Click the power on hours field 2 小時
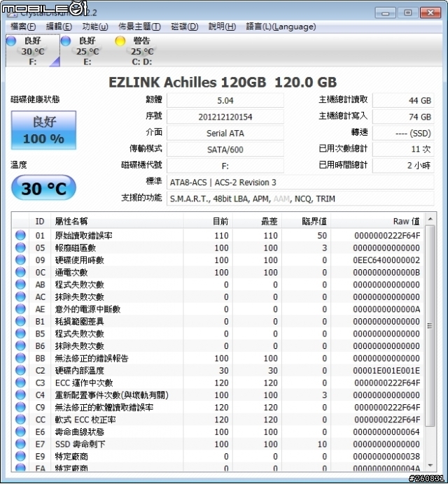The image size is (448, 484). (x=403, y=166)
